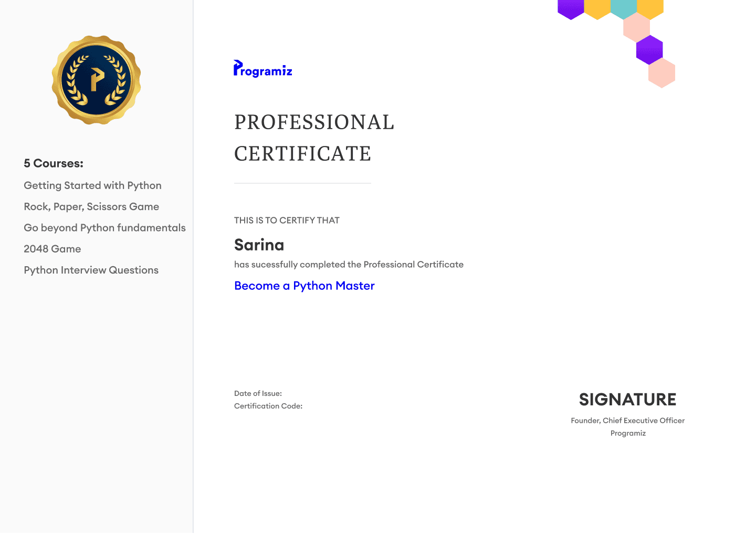
Task: Click the 'Date of Issue:' label
Action: coord(258,393)
